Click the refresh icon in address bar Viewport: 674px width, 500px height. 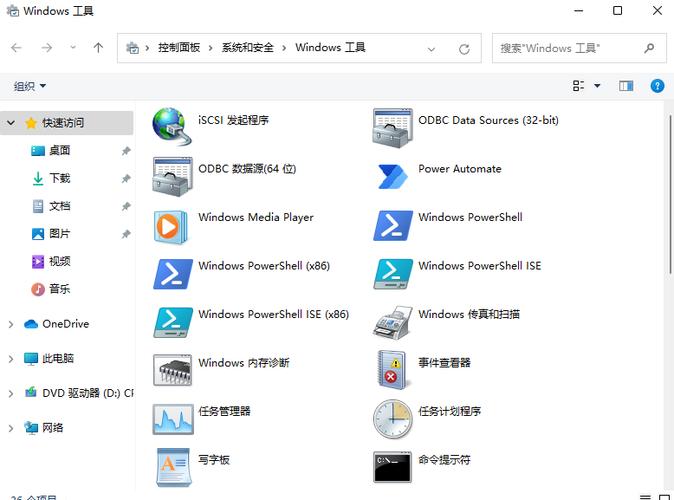[464, 49]
